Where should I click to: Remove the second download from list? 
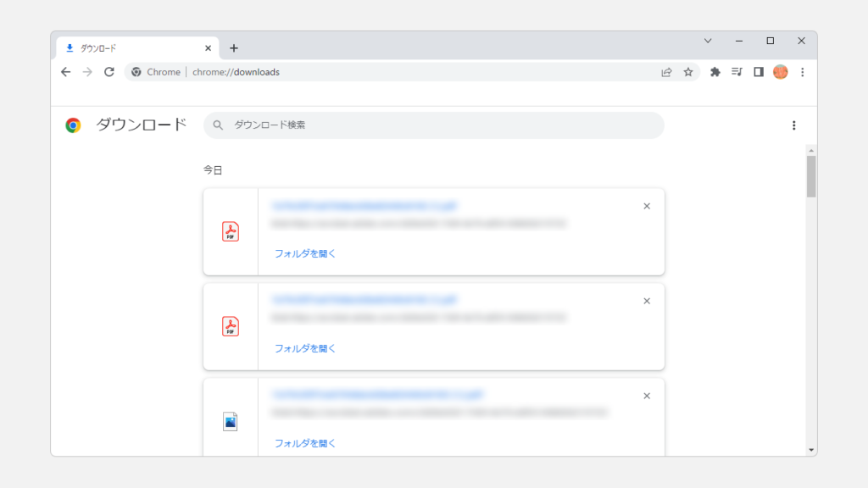[647, 301]
